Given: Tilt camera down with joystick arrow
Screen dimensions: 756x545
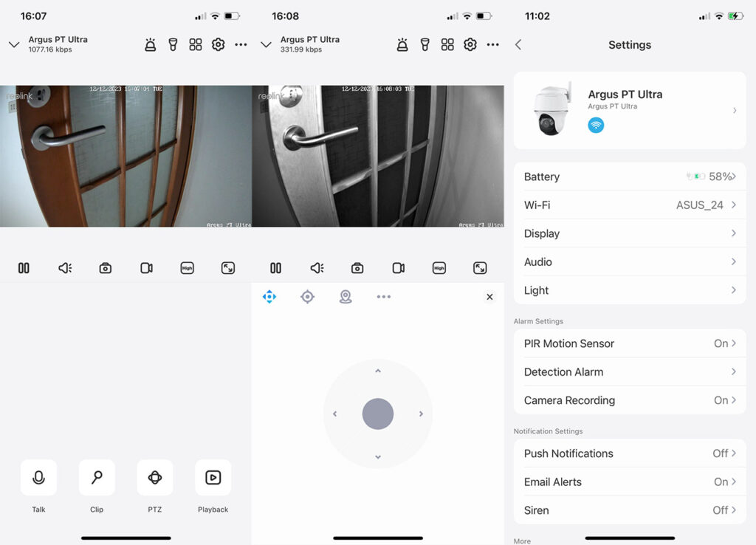Looking at the screenshot, I should pos(378,456).
